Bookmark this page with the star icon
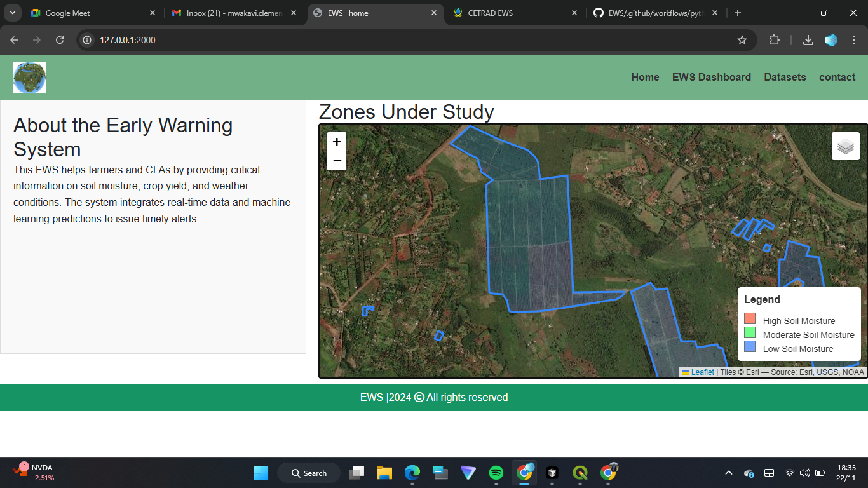Image resolution: width=868 pixels, height=488 pixels. click(x=742, y=40)
